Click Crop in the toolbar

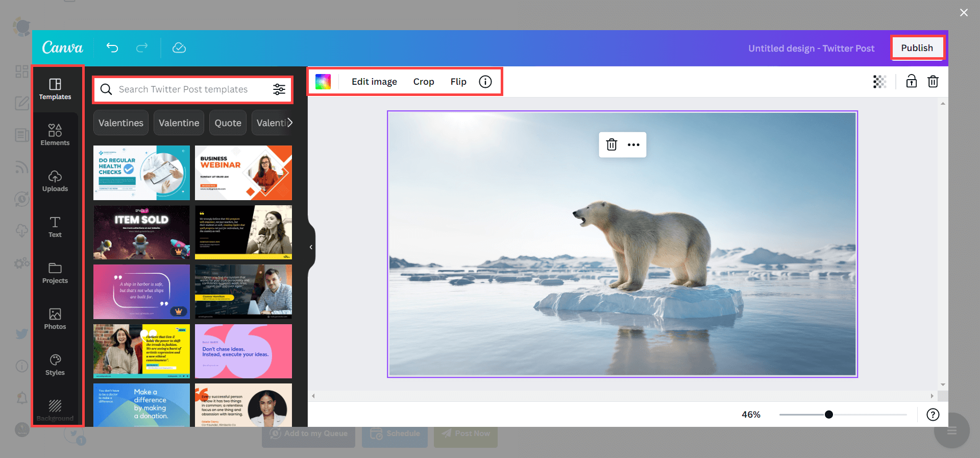(x=424, y=82)
